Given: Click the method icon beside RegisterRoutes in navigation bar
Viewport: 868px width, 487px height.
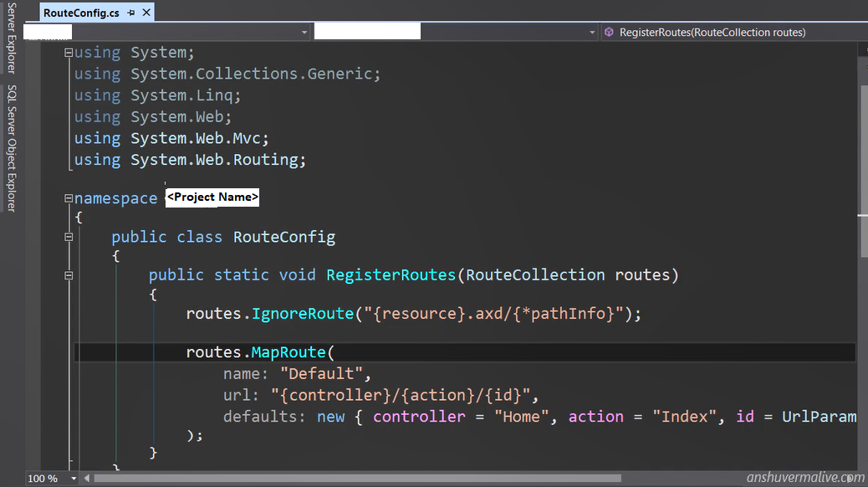Looking at the screenshot, I should click(x=609, y=32).
